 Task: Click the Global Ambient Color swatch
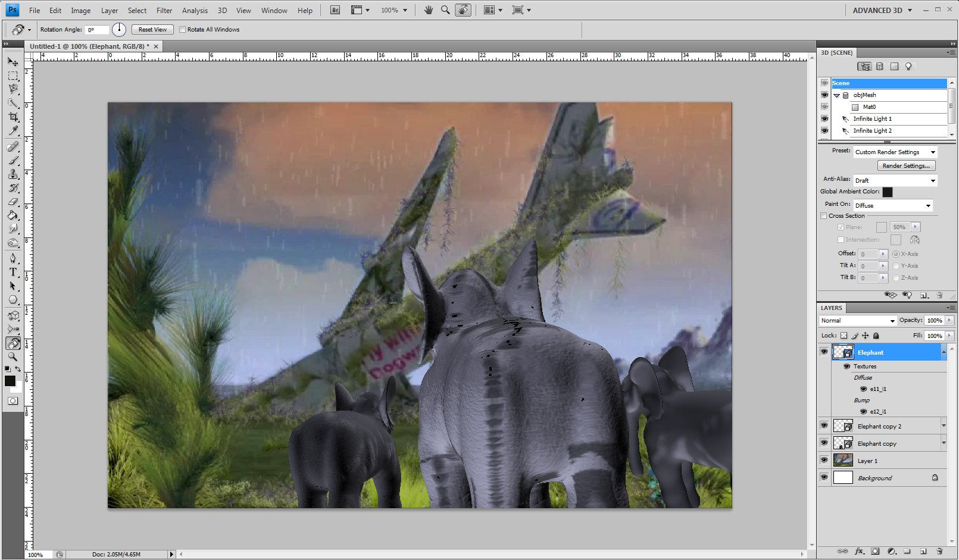pyautogui.click(x=887, y=192)
